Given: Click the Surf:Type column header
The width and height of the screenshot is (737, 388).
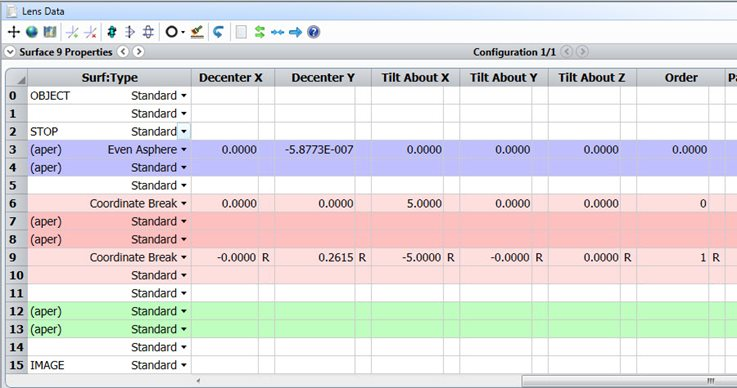Looking at the screenshot, I should click(x=109, y=78).
